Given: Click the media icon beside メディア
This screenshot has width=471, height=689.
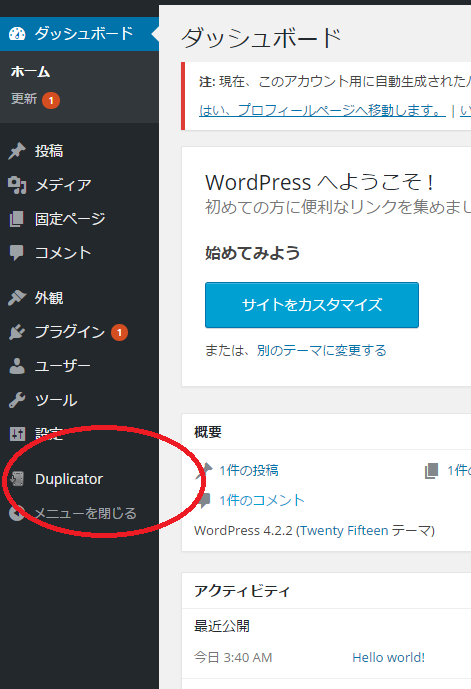Looking at the screenshot, I should click(17, 185).
